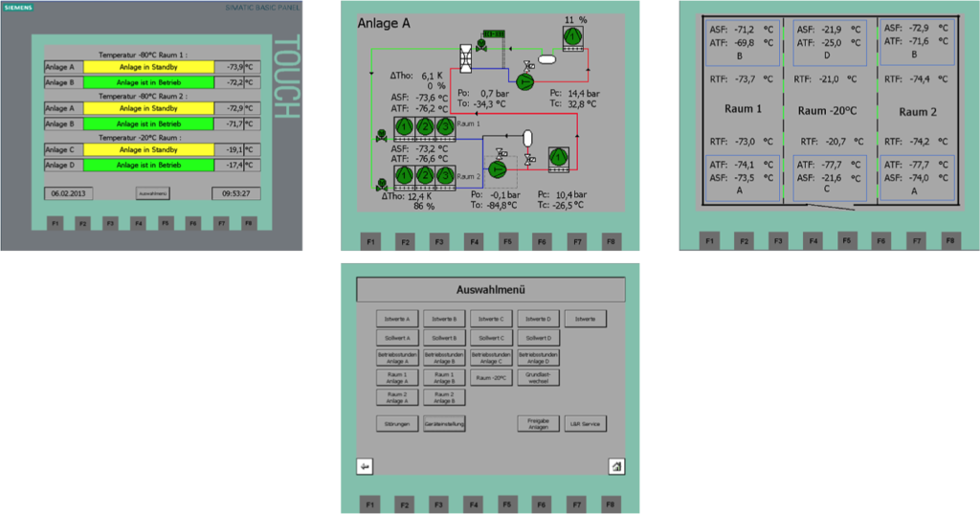This screenshot has width=980, height=514.
Task: Click the back arrow icon in the Auswahlmenü
Action: click(365, 466)
